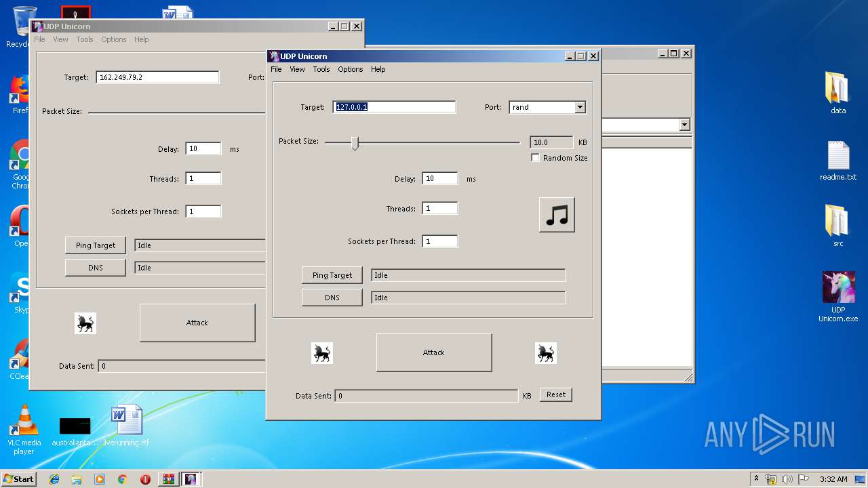The height and width of the screenshot is (488, 868).
Task: Open Windows Explorer from taskbar
Action: 77,479
